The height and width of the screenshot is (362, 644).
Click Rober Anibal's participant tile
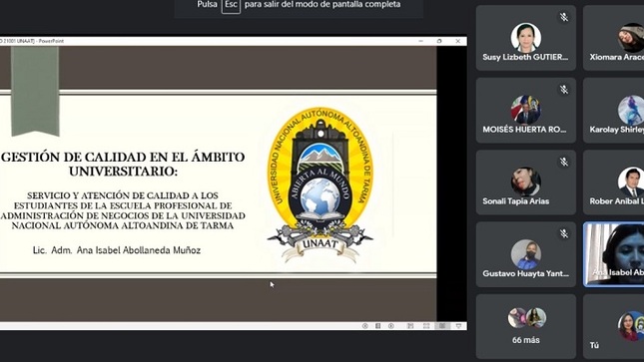[614, 182]
